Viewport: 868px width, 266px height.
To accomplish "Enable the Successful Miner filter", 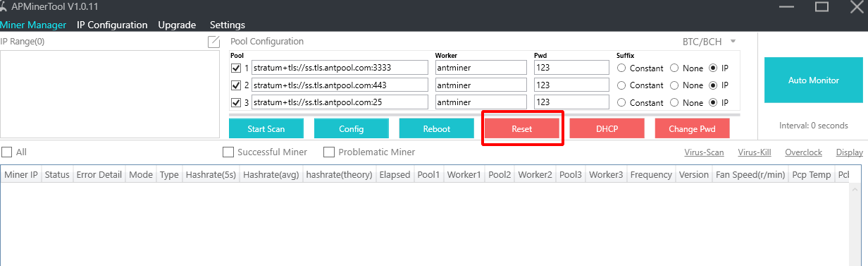I will pyautogui.click(x=228, y=152).
